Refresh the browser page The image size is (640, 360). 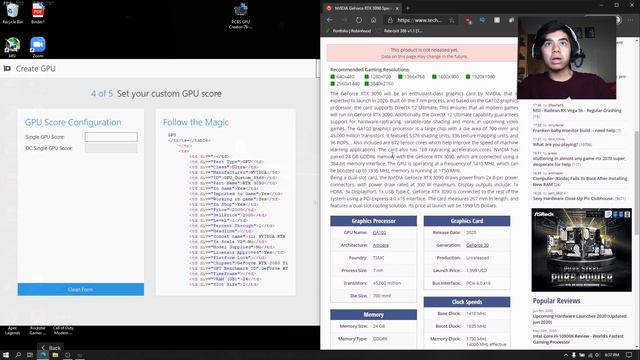358,20
